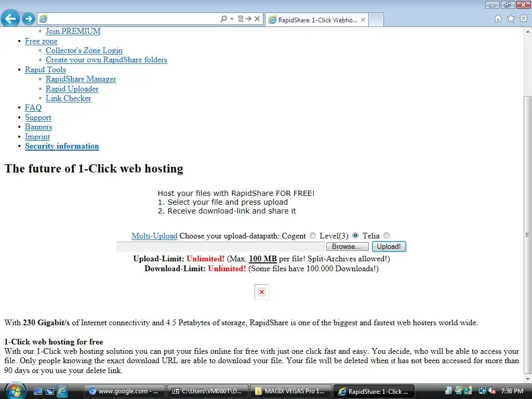Screen dimensions: 532x399
Task: Select the RapidShare: 1-Click Webhosting tab
Action: point(317,20)
